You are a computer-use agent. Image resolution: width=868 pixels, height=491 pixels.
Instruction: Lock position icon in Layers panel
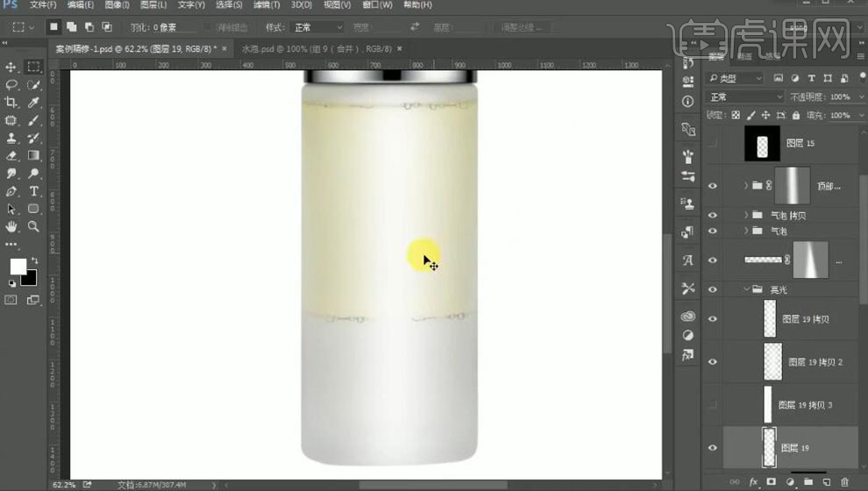pyautogui.click(x=765, y=115)
